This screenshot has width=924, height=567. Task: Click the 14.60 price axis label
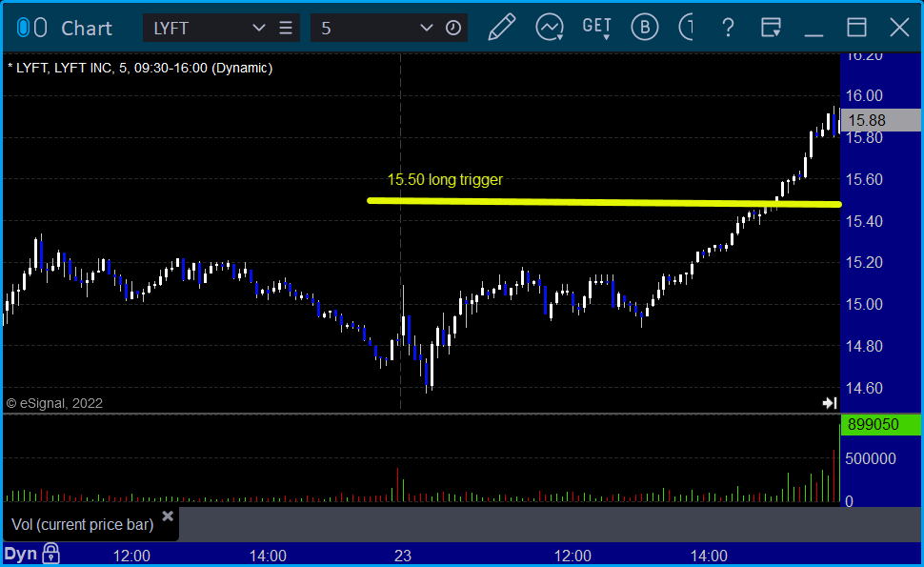[x=864, y=388]
